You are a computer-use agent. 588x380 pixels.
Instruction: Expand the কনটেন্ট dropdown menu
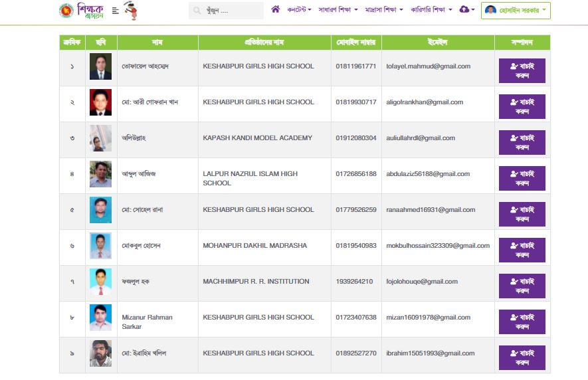(299, 10)
